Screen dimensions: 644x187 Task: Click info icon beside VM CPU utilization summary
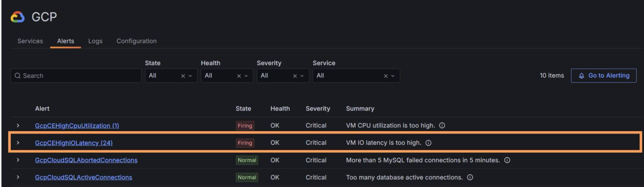click(442, 125)
